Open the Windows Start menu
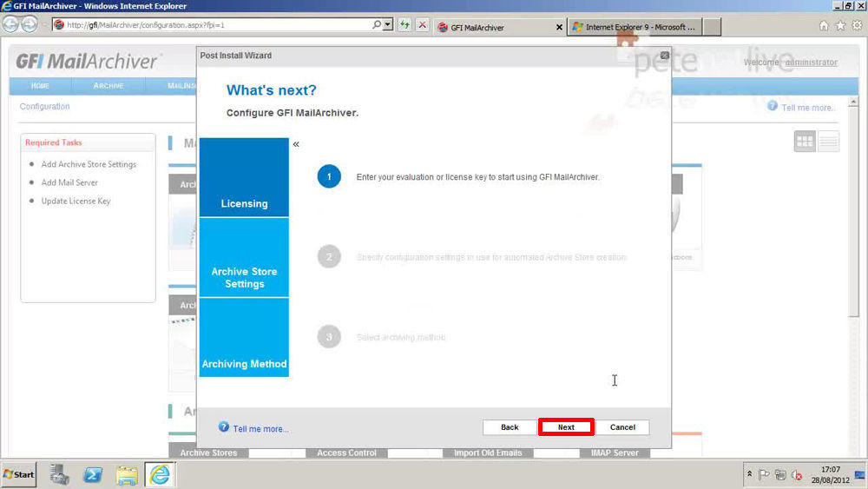Screen dimensions: 868x489 (x=19, y=474)
